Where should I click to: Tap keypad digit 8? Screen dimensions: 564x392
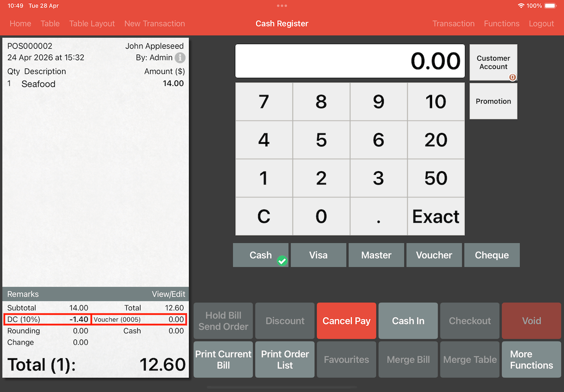click(x=321, y=102)
